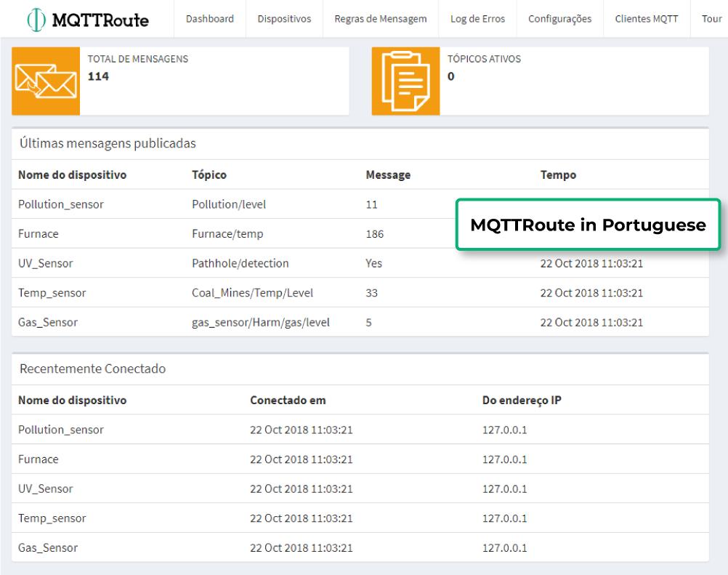The image size is (728, 575).
Task: Open the Configurações menu
Action: [560, 19]
